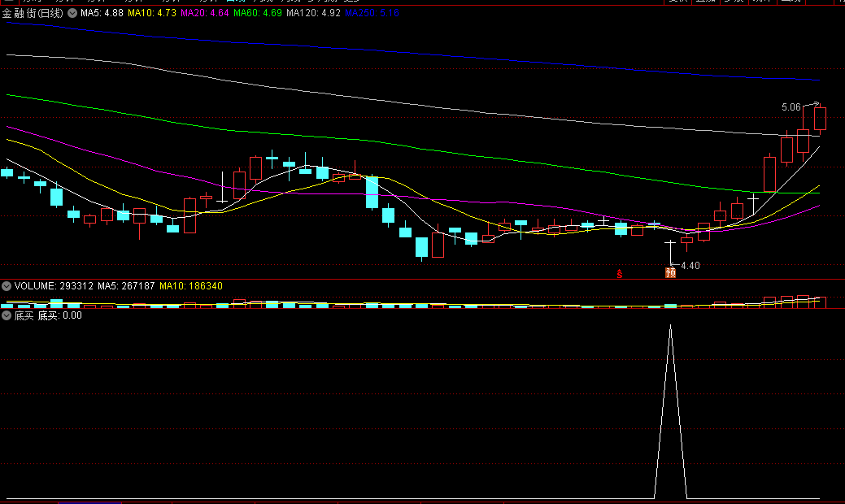Open the 预 forecast marker icon
Viewport: 845px width, 504px height.
tap(670, 272)
